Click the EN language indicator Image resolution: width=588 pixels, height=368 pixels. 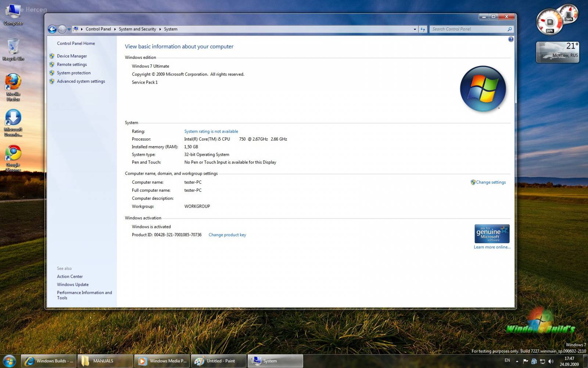tap(507, 361)
